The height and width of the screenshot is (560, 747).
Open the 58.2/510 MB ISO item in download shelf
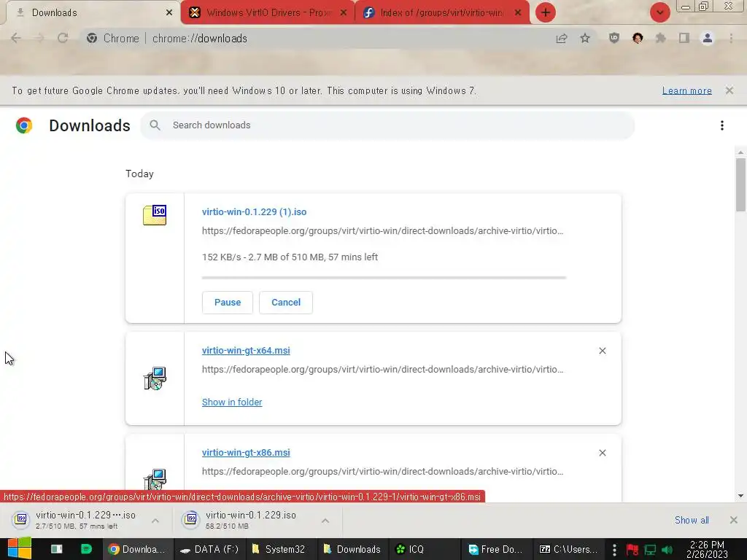click(248, 520)
